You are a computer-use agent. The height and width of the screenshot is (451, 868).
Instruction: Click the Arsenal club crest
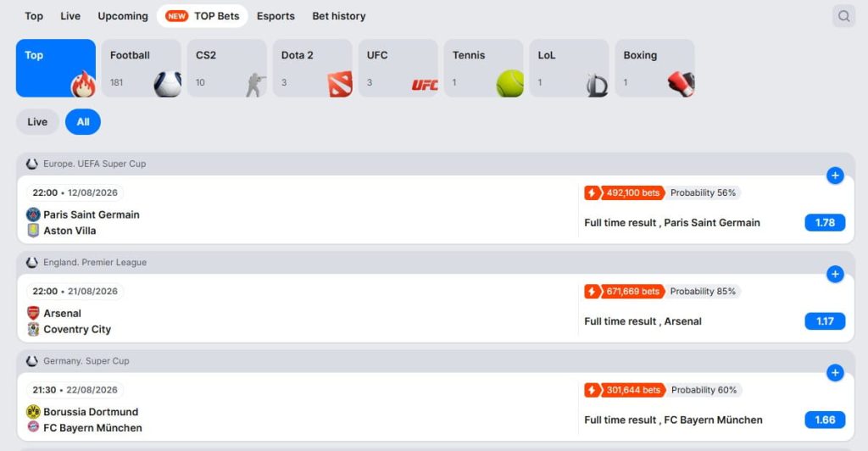[33, 313]
